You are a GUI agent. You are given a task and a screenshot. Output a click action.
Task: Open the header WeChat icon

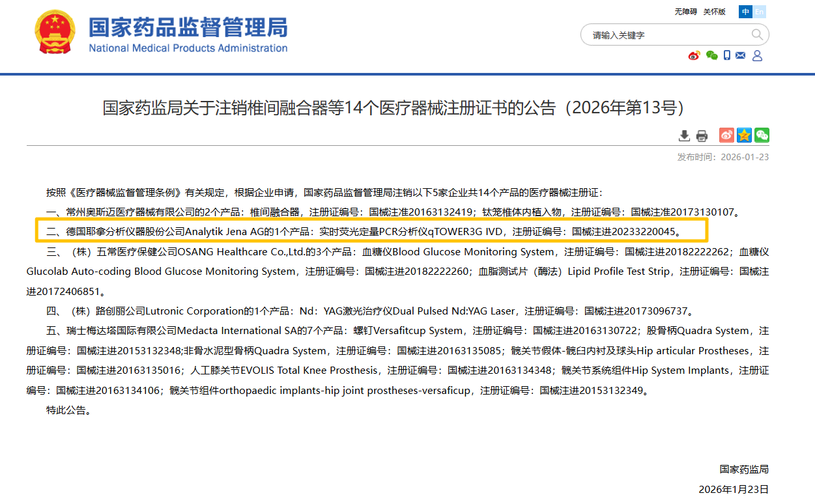(x=711, y=56)
